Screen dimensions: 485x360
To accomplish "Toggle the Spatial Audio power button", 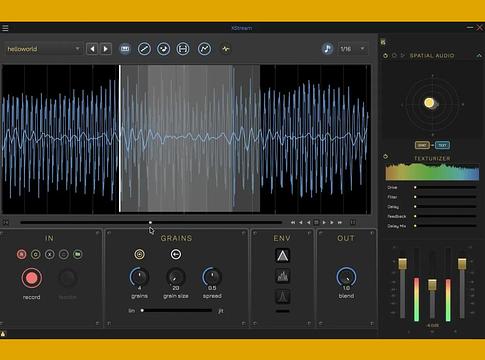I will point(385,56).
